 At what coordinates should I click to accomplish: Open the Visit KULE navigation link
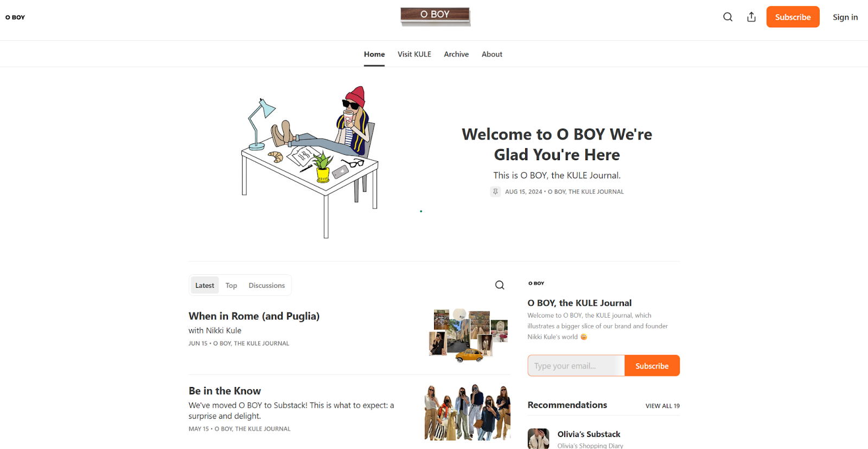414,54
